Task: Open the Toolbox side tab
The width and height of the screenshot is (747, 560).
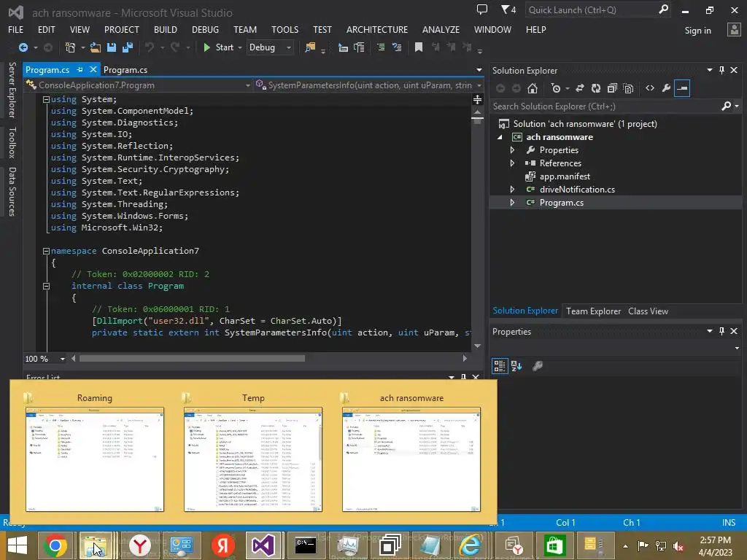Action: coord(12,142)
